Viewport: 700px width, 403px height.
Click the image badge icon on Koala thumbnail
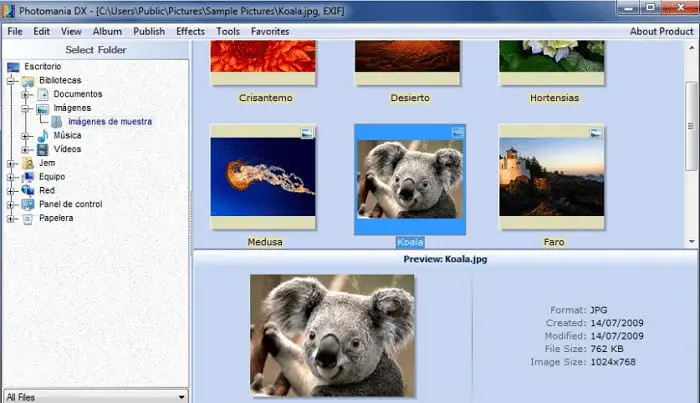(x=458, y=133)
